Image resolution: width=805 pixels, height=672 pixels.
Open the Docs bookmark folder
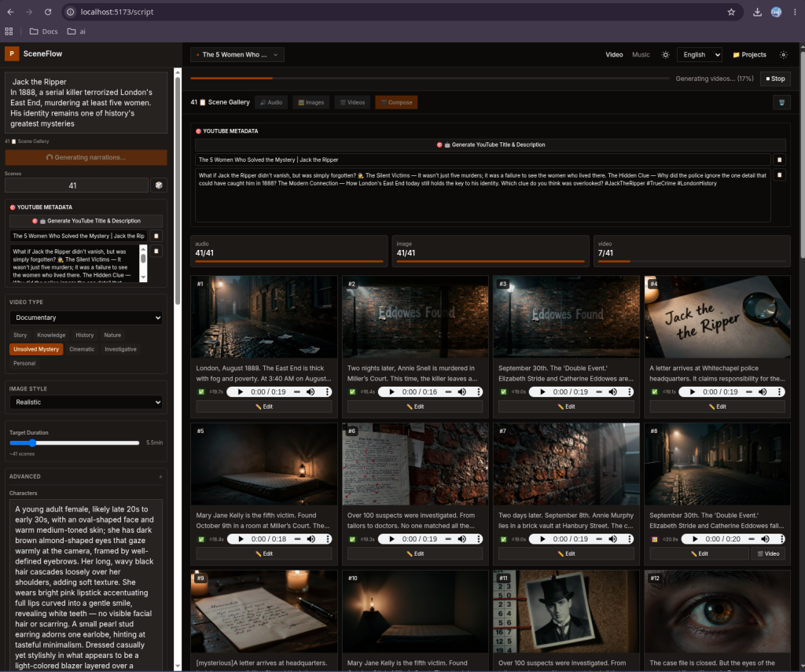(44, 31)
